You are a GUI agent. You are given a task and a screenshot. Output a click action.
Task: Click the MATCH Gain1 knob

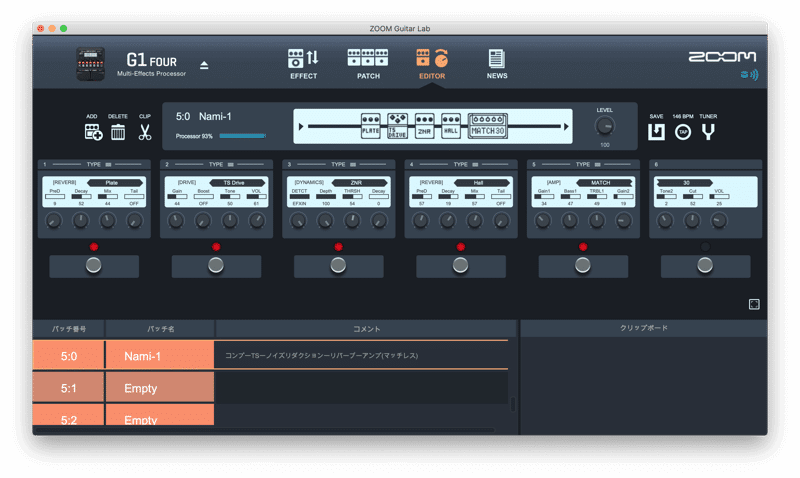[x=543, y=221]
